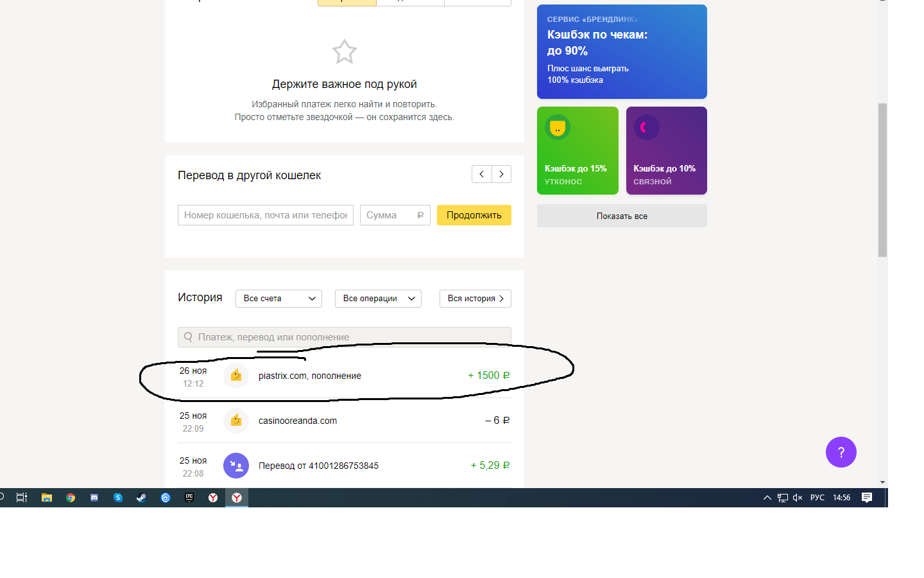Viewport: 924px width, 578px height.
Task: Expand the Все операции dropdown
Action: coord(378,299)
